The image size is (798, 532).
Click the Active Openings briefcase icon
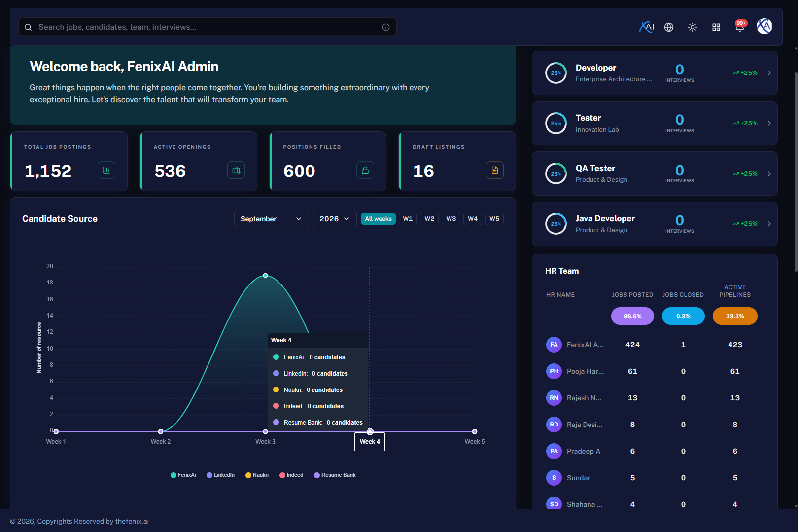point(236,170)
